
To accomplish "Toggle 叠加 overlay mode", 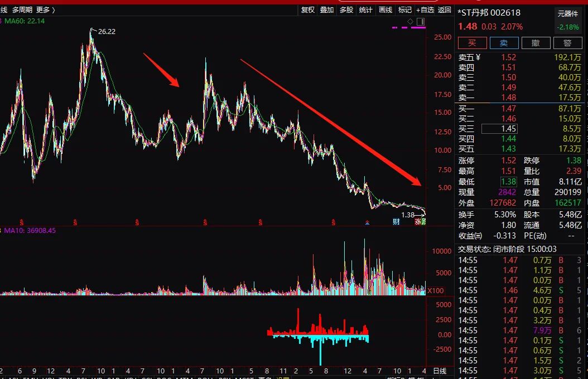I will 327,9.
